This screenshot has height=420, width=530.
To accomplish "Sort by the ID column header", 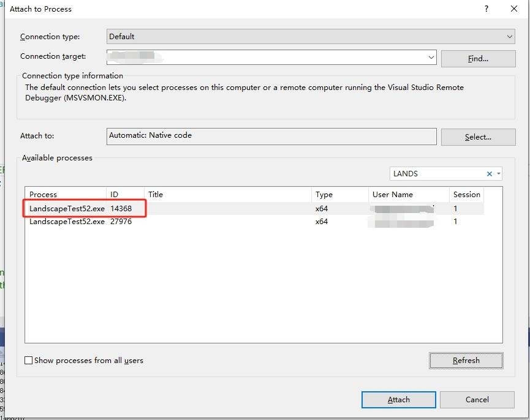I will [x=125, y=195].
